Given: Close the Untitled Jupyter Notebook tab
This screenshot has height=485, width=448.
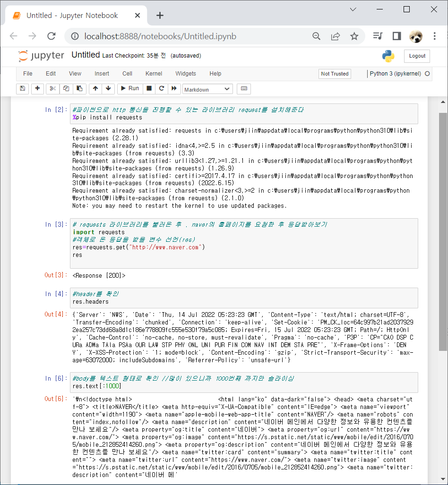Looking at the screenshot, I should click(x=138, y=16).
